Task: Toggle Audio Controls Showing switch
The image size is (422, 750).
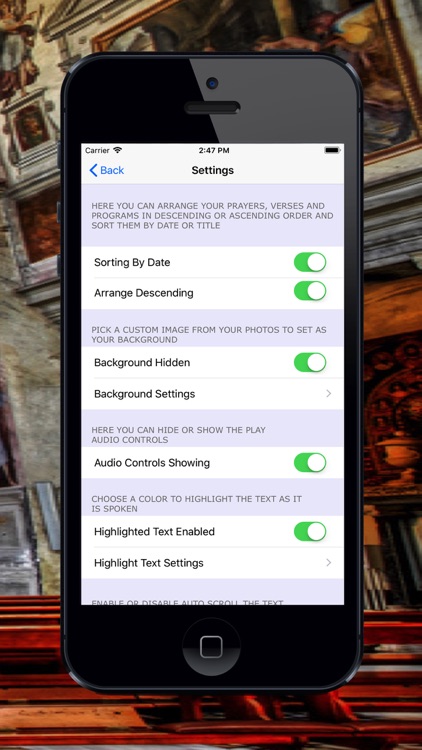Action: 310,463
